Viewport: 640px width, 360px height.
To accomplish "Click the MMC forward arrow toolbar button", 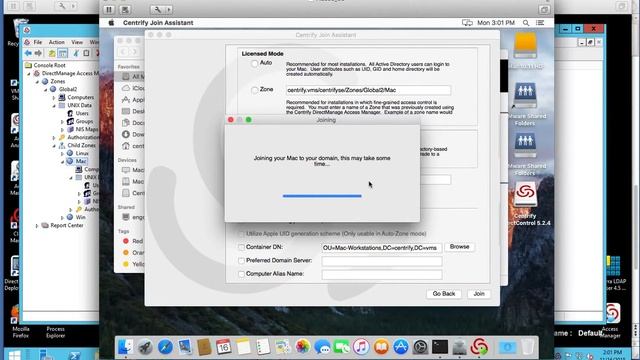I will 38,53.
